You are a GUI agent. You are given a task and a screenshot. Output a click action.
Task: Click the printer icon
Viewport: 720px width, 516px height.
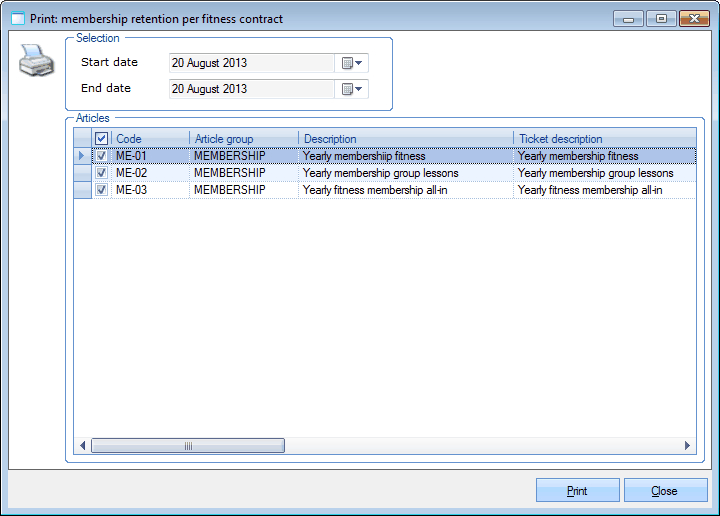[x=36, y=62]
